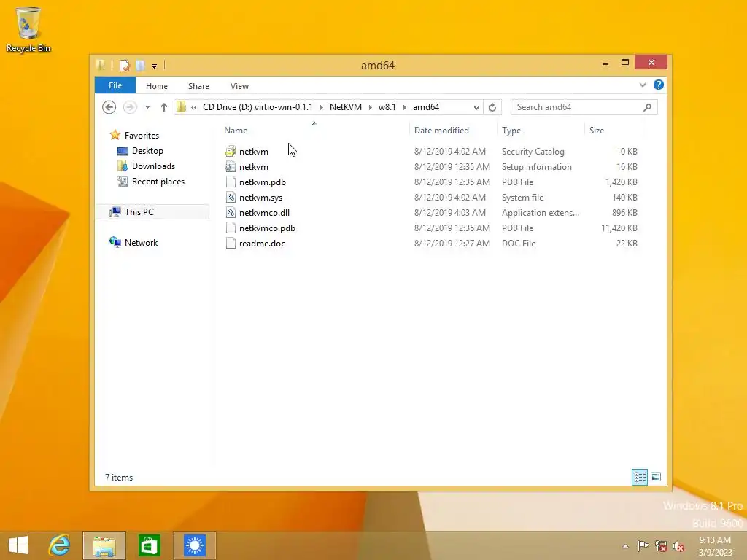
Task: Click the NetKVM breadcrumb segment
Action: click(x=345, y=107)
